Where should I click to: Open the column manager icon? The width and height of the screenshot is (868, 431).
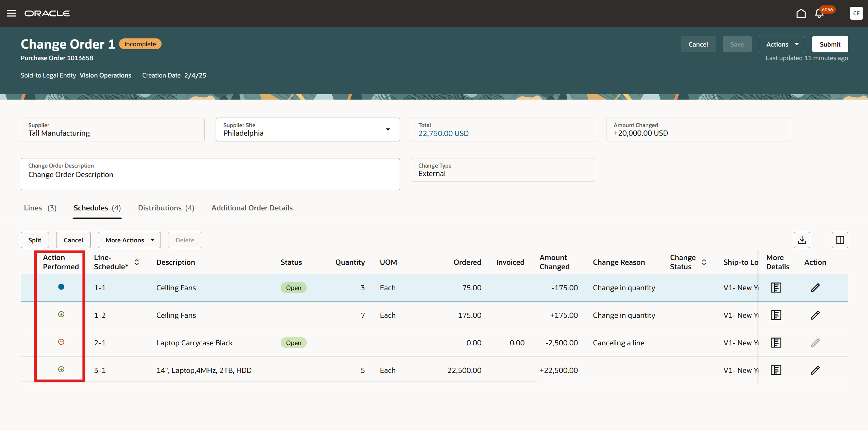[840, 240]
